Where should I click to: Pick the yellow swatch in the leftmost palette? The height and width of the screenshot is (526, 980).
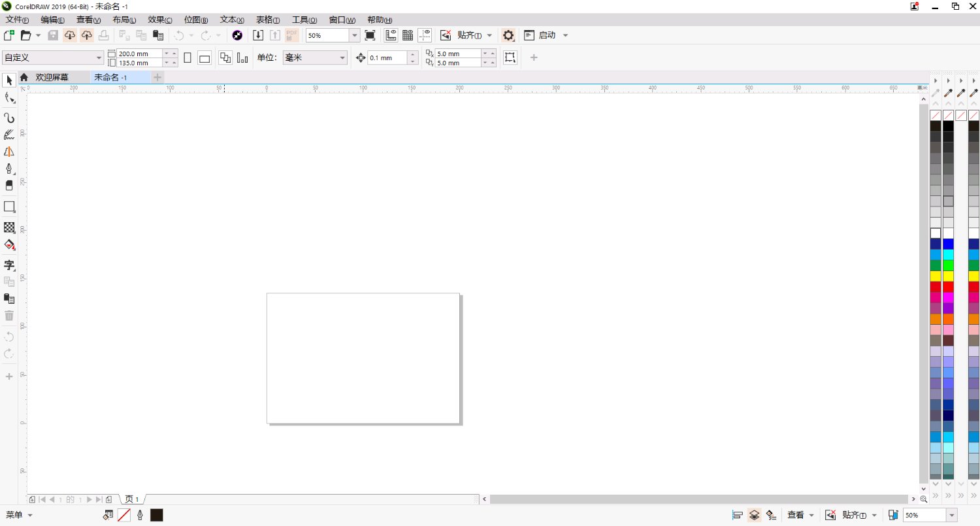[x=936, y=276]
